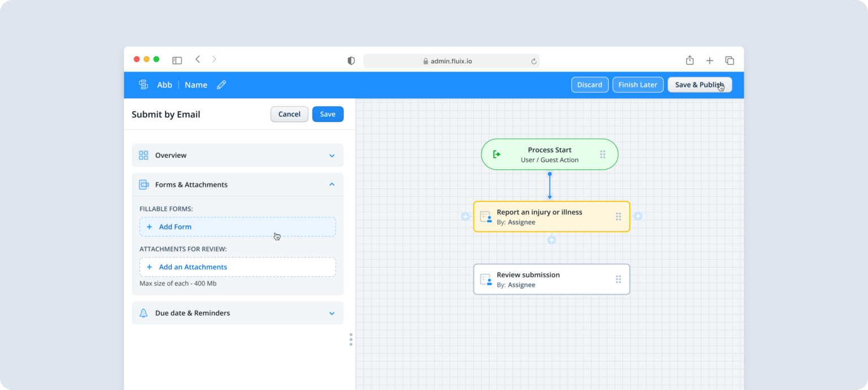Click Save & Publish
Image resolution: width=868 pixels, height=390 pixels.
700,84
